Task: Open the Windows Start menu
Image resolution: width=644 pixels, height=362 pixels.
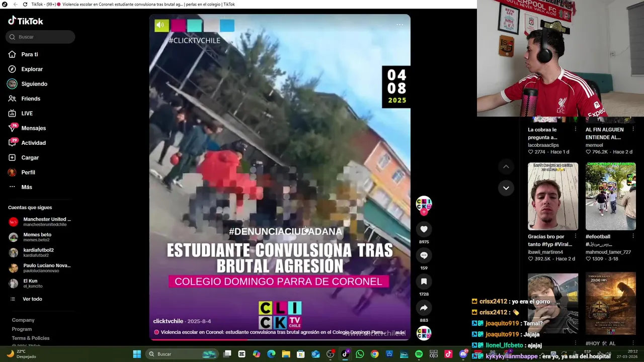Action: click(137, 354)
